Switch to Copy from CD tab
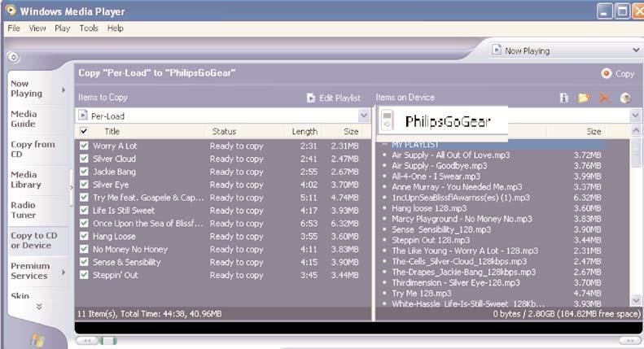Screen dimensions: 644x349 [37, 149]
